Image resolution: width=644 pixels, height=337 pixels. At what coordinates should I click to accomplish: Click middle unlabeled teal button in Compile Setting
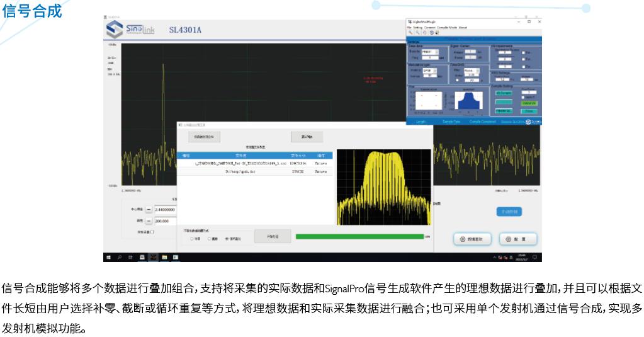click(504, 102)
